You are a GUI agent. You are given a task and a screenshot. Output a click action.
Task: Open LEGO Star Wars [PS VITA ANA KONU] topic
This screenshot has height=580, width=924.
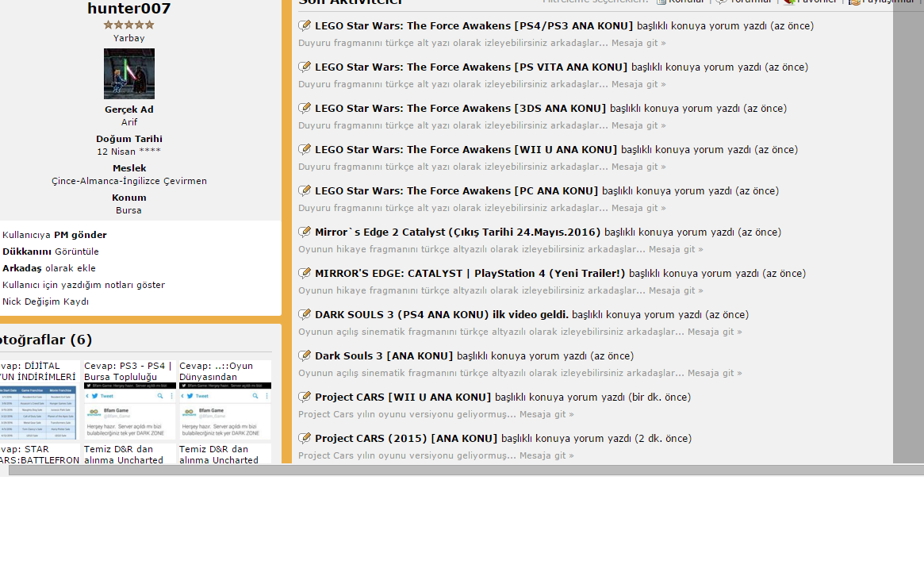[x=471, y=67]
